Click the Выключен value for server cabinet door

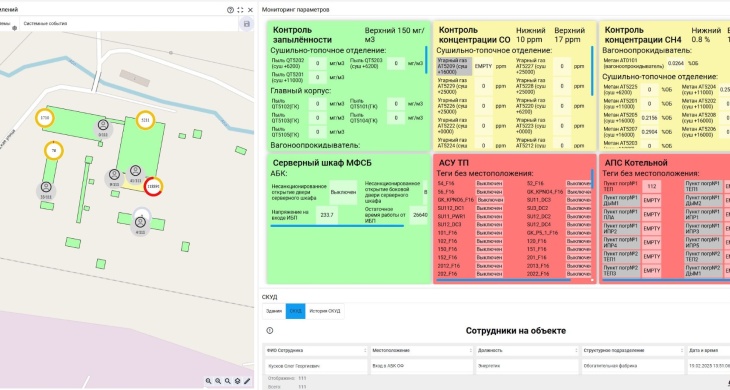[343, 192]
